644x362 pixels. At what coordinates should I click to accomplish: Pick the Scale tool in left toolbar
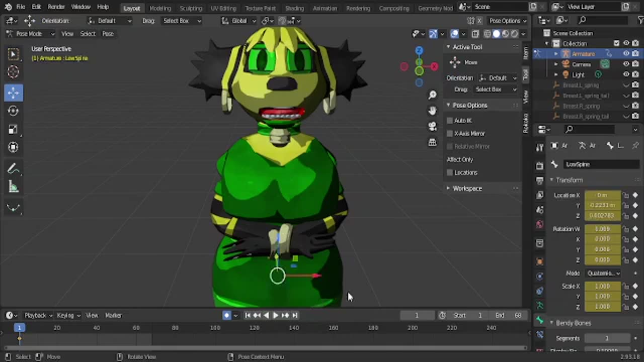tap(14, 129)
